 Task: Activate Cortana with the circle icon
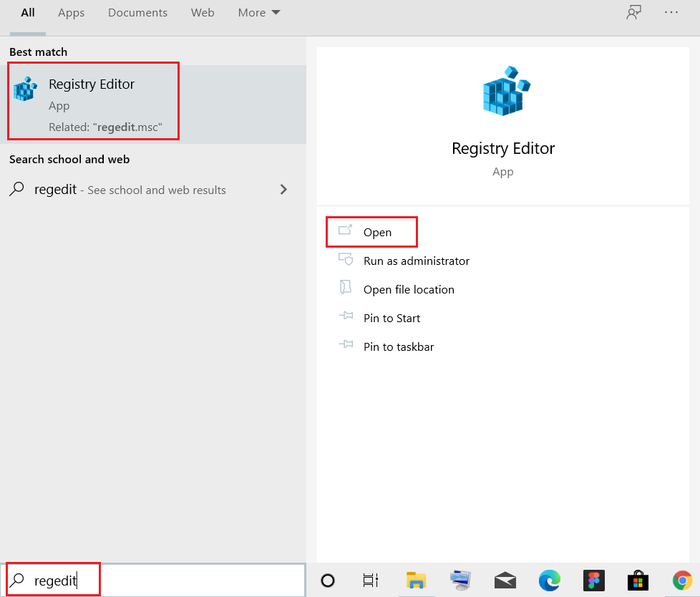point(327,581)
